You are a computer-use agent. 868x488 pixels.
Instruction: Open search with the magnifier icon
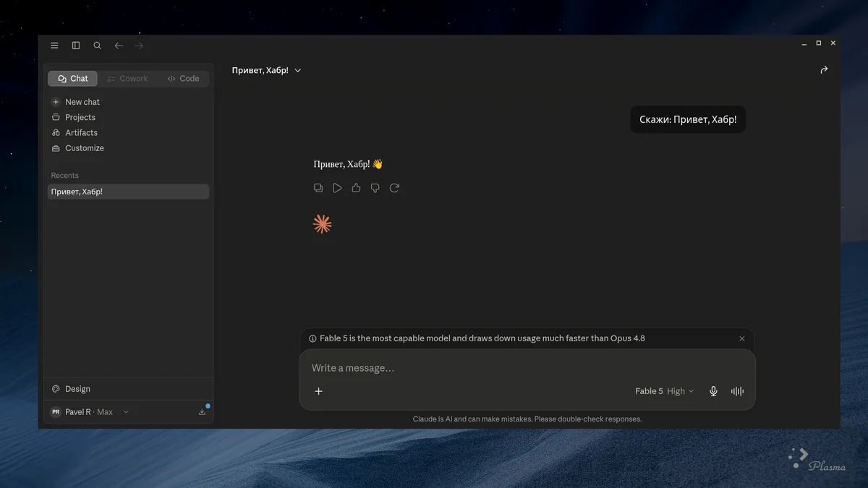click(97, 46)
